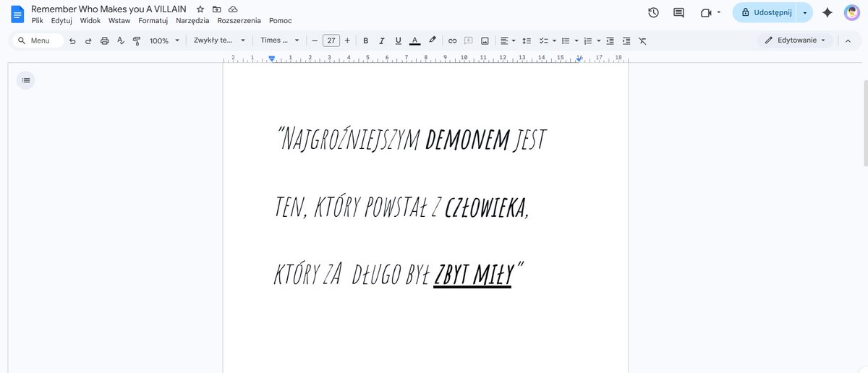Open Gemini sparkle assistant
868x373 pixels.
pos(827,12)
